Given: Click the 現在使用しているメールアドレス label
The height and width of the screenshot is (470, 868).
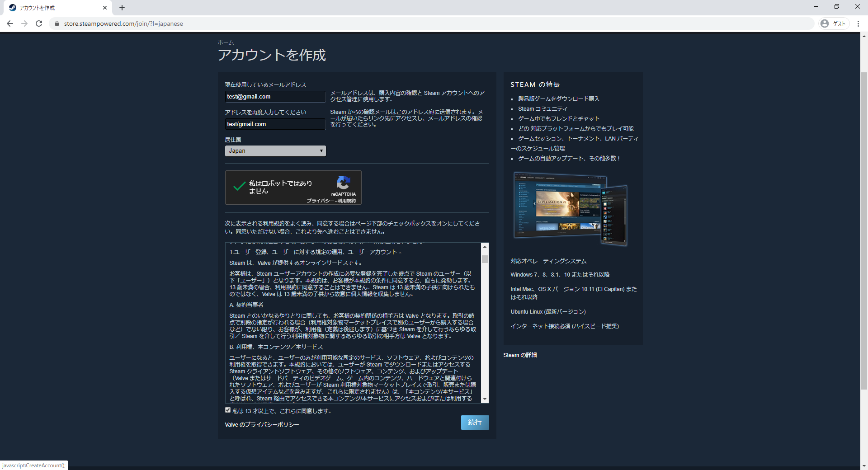Looking at the screenshot, I should 265,85.
